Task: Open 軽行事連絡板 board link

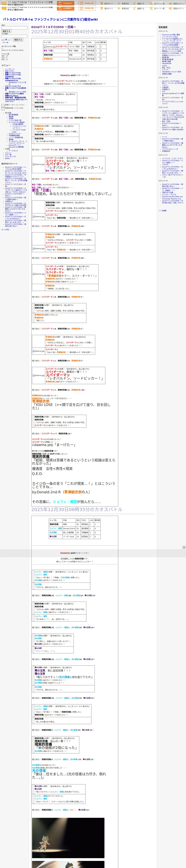Action: pyautogui.click(x=13, y=115)
